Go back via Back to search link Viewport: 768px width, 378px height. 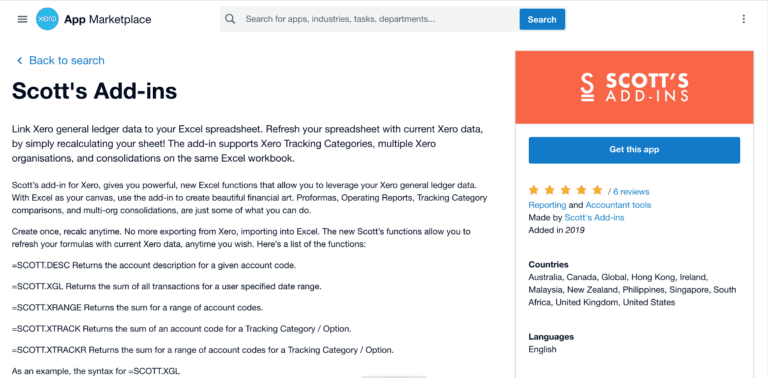pos(67,61)
